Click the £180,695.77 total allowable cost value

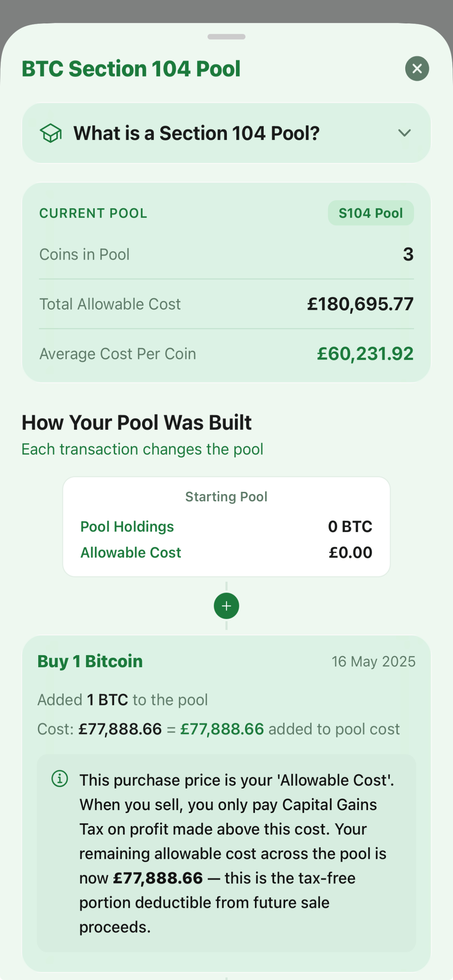[x=360, y=304]
